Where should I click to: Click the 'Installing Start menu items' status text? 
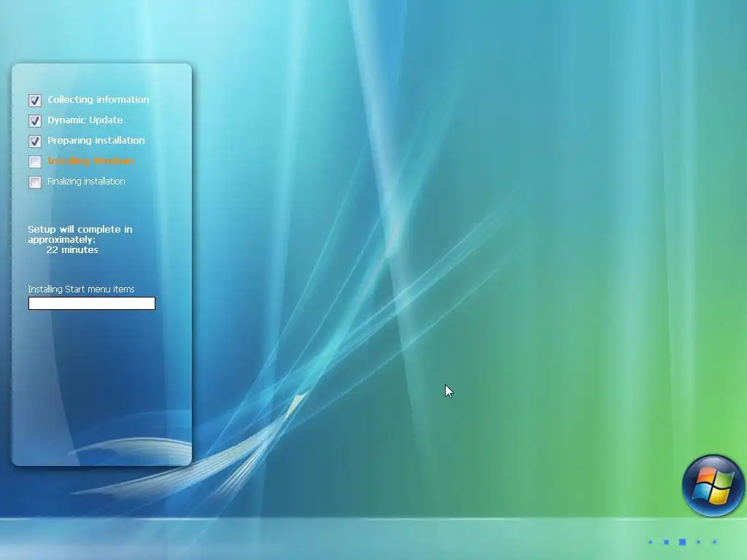pos(81,289)
